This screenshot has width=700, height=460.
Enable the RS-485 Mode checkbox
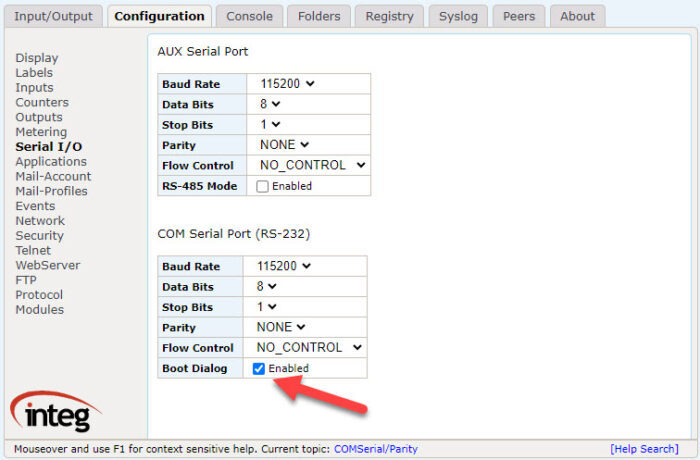point(262,186)
